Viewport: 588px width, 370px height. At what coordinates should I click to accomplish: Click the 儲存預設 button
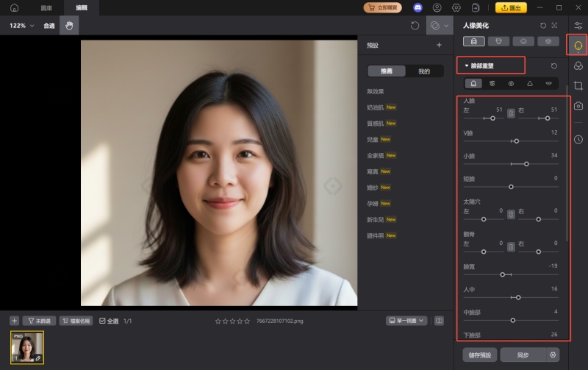[480, 355]
